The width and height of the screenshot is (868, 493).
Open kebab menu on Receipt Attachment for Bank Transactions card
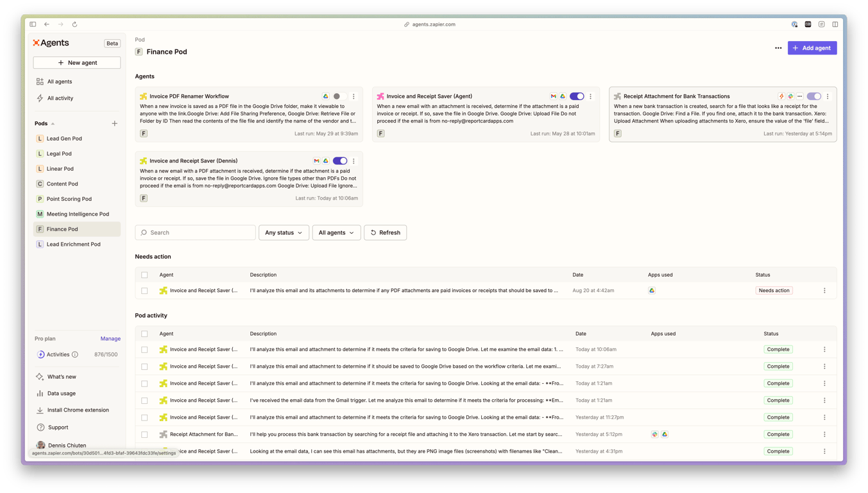[x=828, y=96]
